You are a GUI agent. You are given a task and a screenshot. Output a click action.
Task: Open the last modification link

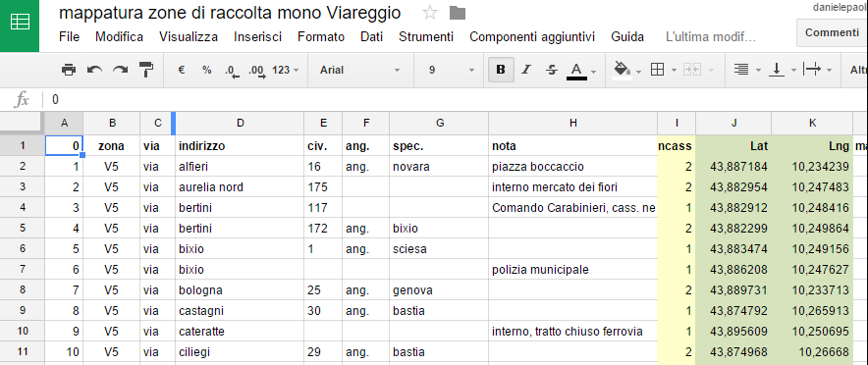pos(711,37)
